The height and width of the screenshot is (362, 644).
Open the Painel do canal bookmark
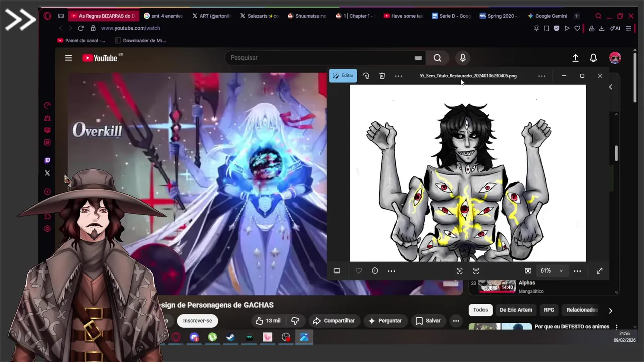tap(81, 40)
